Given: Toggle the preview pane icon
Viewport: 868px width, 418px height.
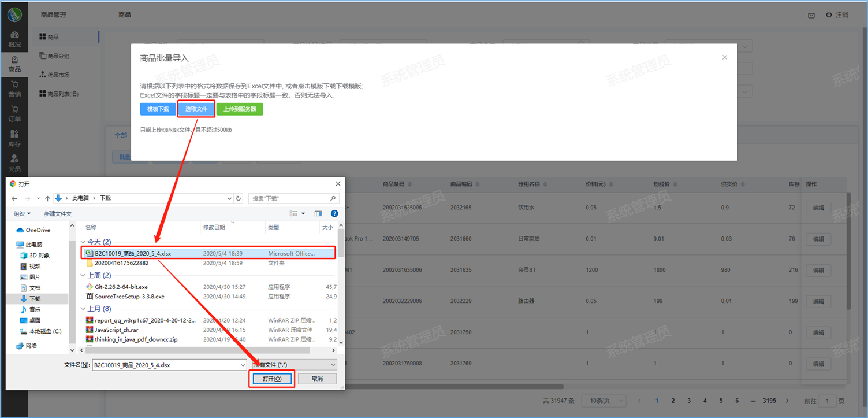Looking at the screenshot, I should 318,214.
